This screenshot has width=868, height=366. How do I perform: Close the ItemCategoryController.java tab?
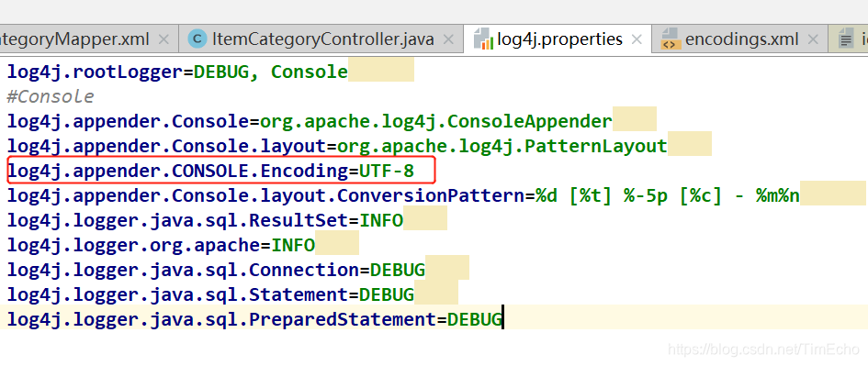[449, 39]
